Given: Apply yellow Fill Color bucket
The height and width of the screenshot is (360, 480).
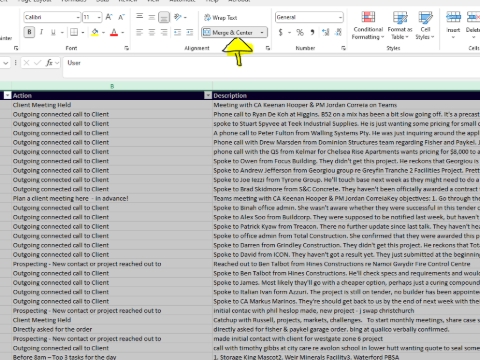Looking at the screenshot, I should pos(95,32).
